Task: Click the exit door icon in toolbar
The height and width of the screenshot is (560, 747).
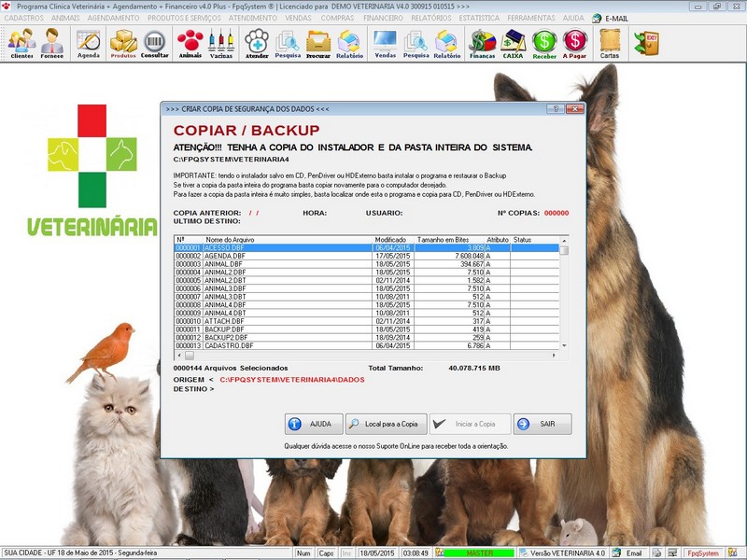Action: pyautogui.click(x=646, y=43)
